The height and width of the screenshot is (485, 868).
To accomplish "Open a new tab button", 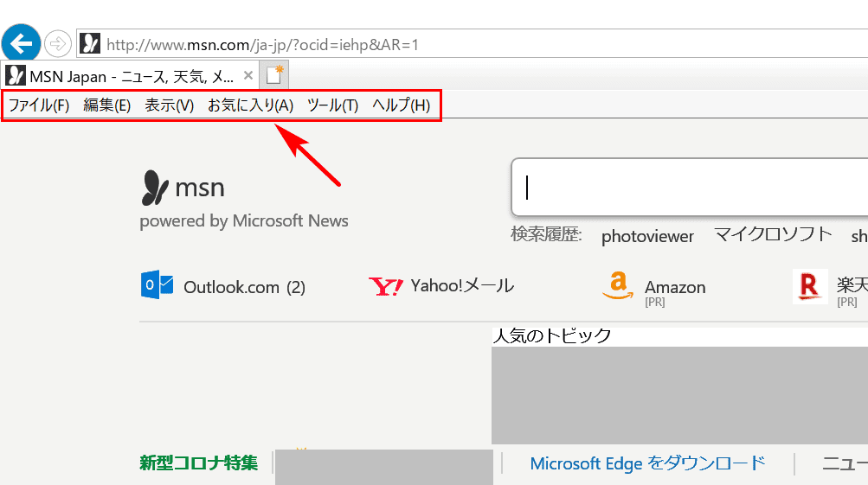I will [x=274, y=75].
